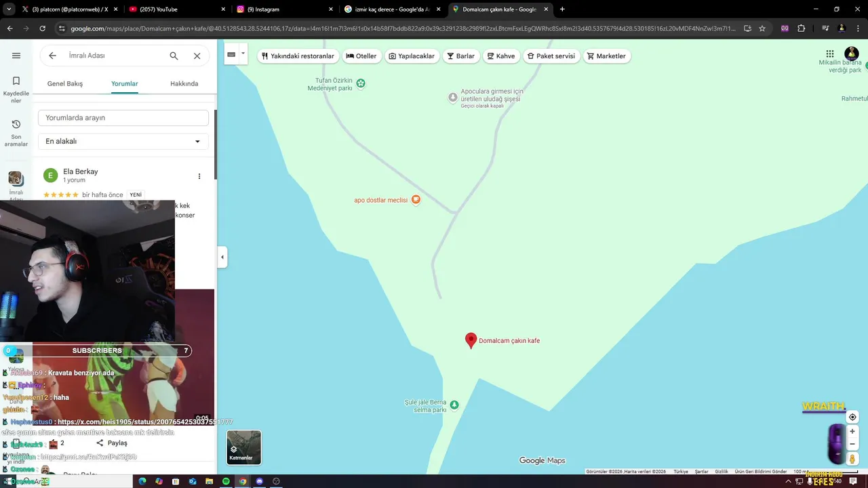This screenshot has width=868, height=488.
Task: Show your location on the map
Action: [x=852, y=417]
